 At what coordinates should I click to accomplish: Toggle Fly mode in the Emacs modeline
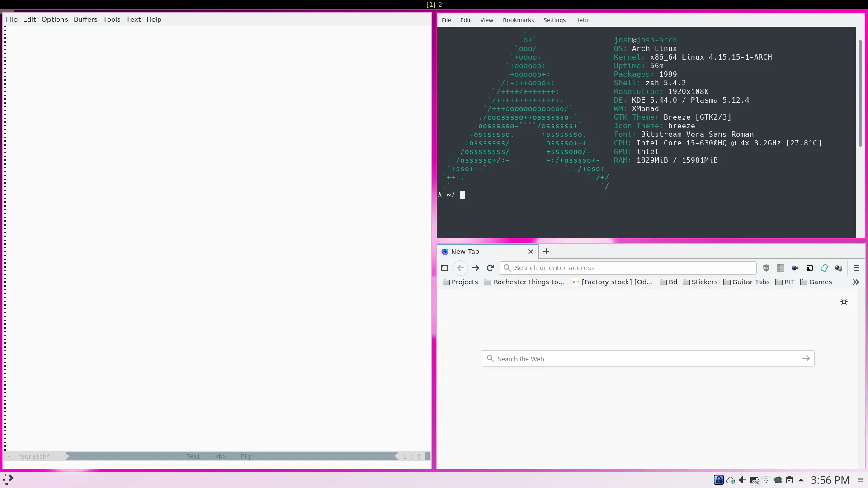point(245,456)
